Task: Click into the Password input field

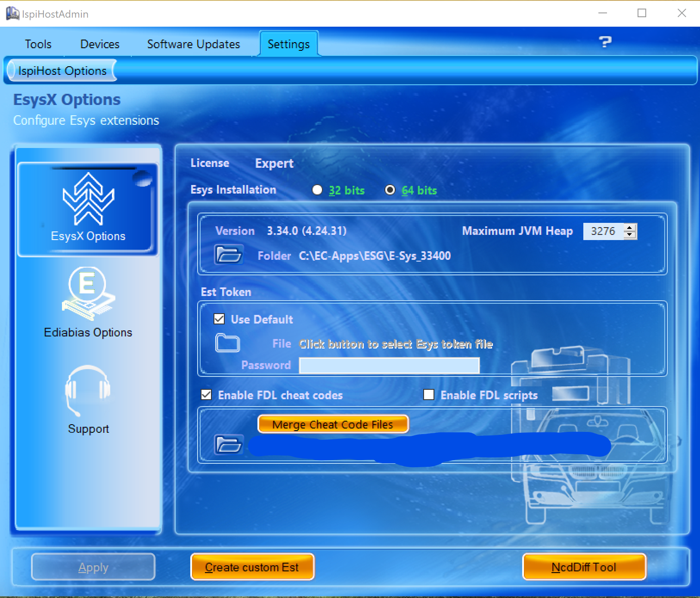Action: (389, 365)
